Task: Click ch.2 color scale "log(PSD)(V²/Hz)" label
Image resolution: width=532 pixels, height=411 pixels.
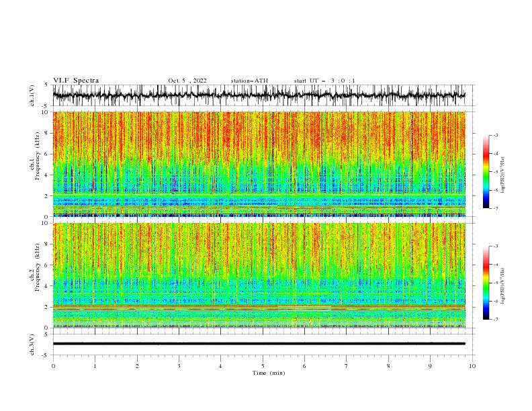Action: tap(503, 286)
